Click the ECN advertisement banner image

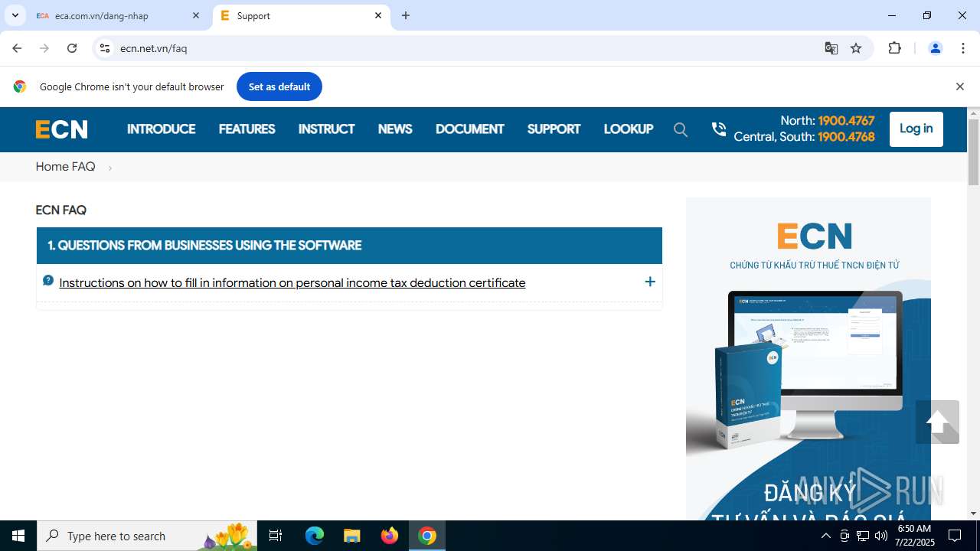[x=808, y=358]
